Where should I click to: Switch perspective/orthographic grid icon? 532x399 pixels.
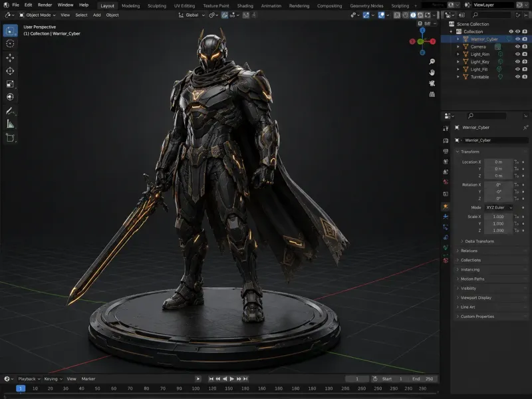[x=432, y=94]
